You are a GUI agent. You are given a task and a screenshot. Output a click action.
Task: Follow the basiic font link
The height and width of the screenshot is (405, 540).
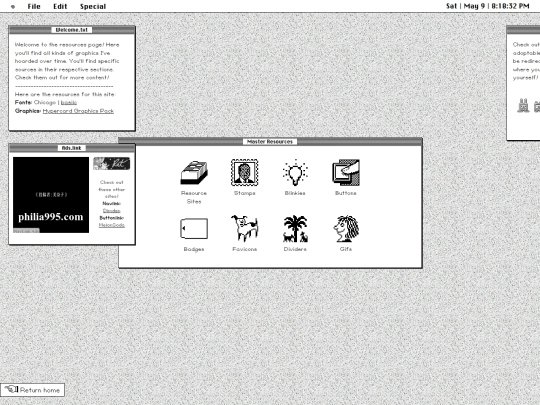[x=69, y=102]
